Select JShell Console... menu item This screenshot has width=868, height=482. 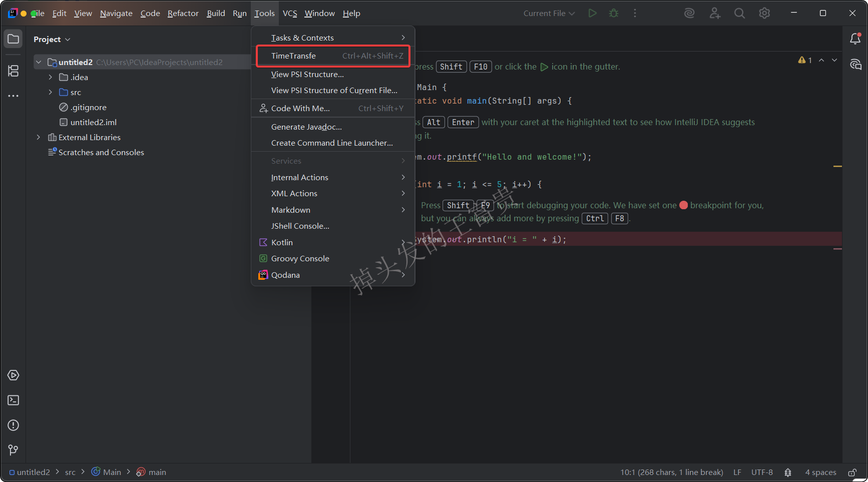333,226
